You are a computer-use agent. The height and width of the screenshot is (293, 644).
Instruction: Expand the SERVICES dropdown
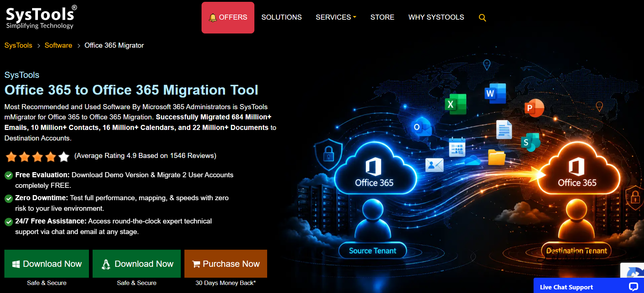[x=336, y=17]
